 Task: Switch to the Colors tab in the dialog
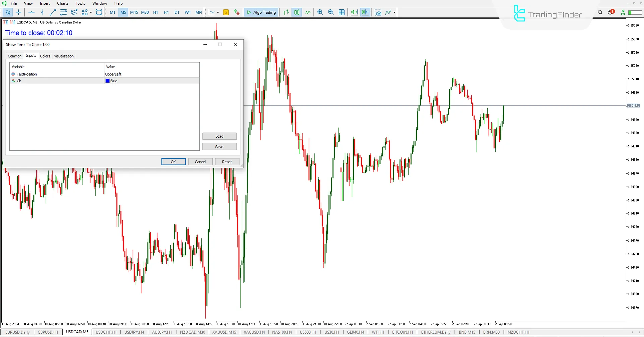pyautogui.click(x=45, y=56)
